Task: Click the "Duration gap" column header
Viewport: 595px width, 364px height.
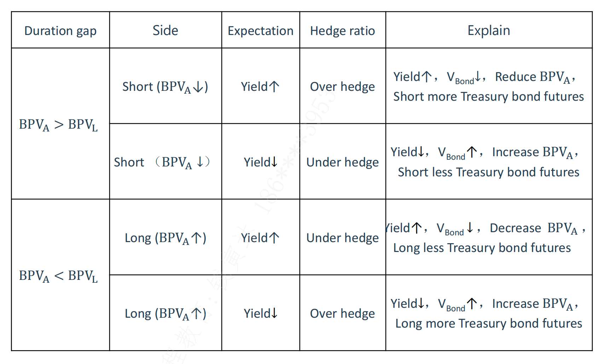Action: click(x=60, y=31)
